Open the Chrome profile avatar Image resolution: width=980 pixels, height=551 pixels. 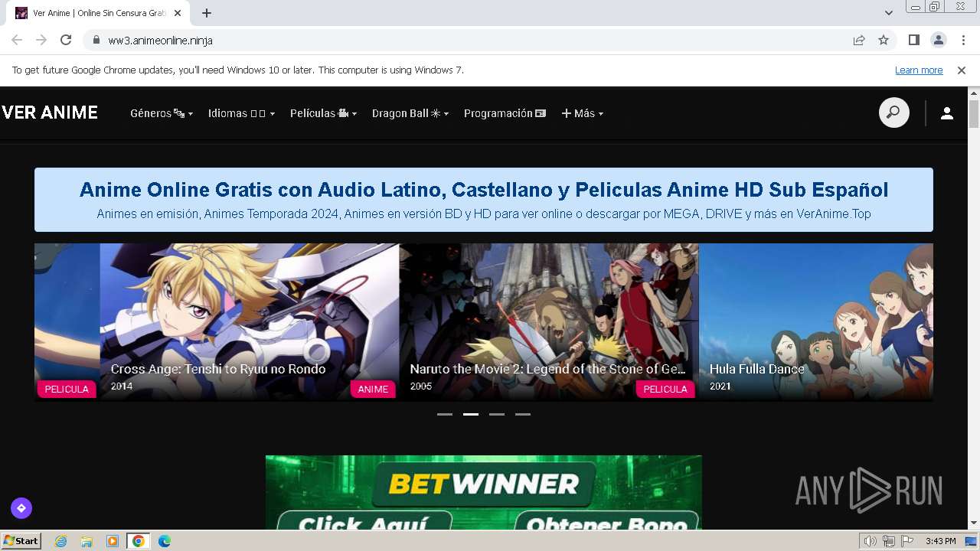click(938, 40)
